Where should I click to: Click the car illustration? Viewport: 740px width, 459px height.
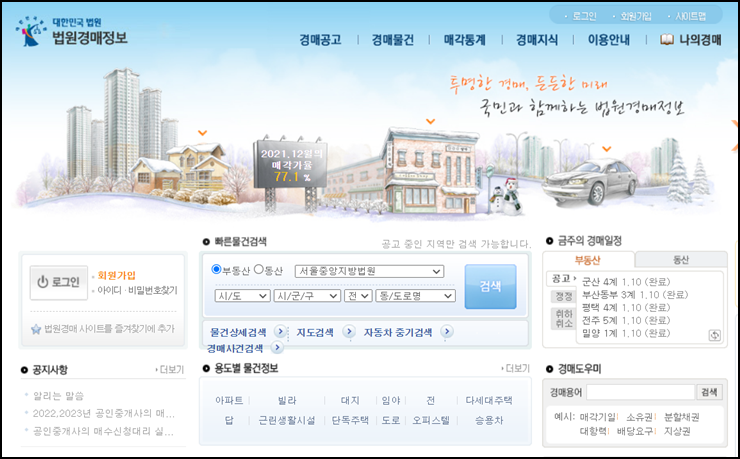590,182
